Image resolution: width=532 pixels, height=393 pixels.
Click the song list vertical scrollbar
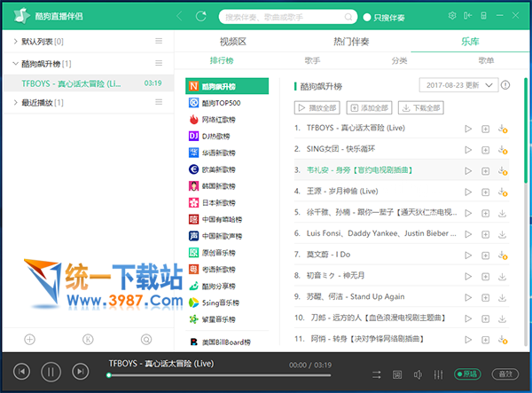coord(526,130)
